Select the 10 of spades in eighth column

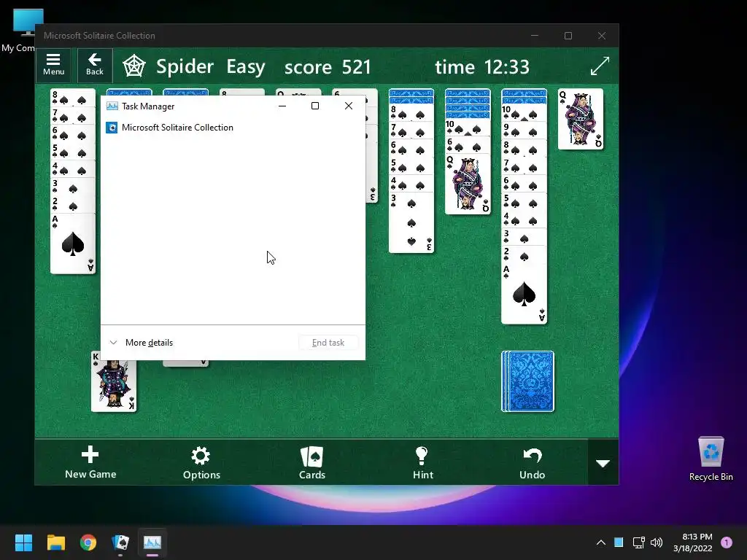tap(468, 128)
